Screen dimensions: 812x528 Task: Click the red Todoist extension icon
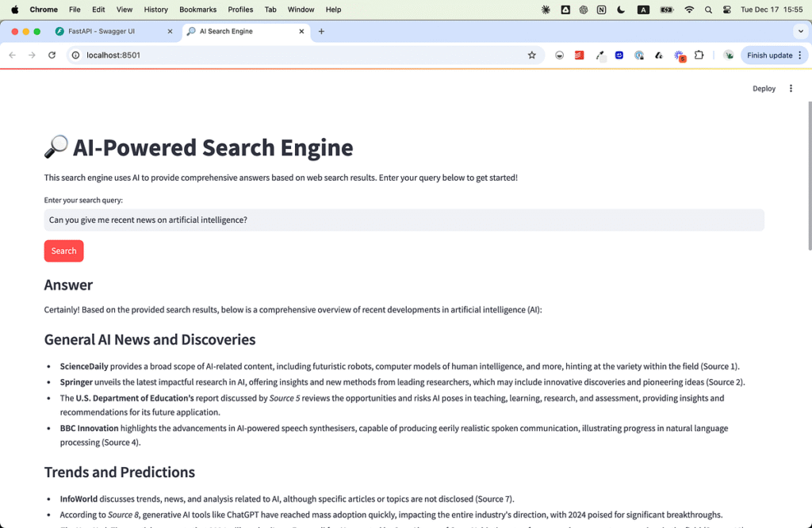pyautogui.click(x=580, y=55)
